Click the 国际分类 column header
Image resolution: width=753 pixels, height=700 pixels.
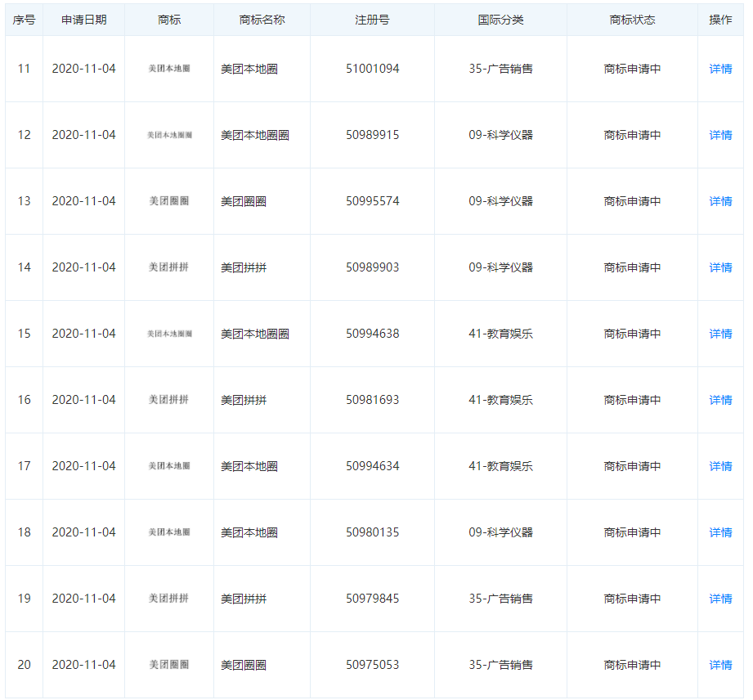coord(500,20)
